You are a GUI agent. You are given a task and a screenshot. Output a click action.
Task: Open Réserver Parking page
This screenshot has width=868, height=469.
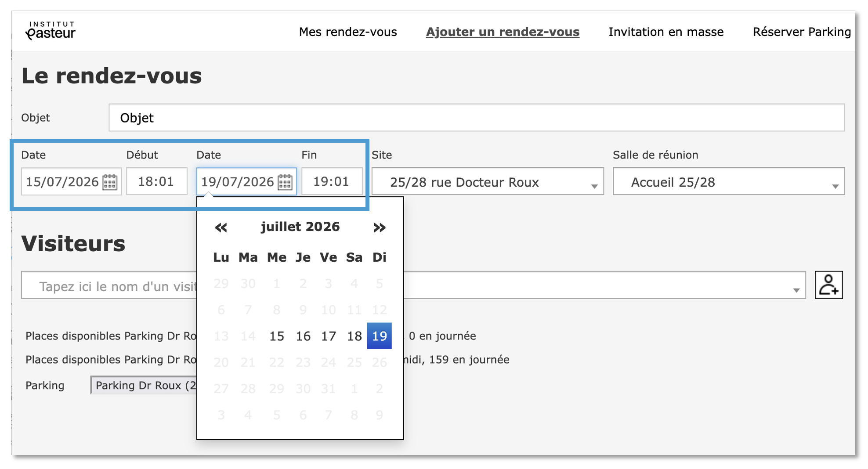click(802, 32)
